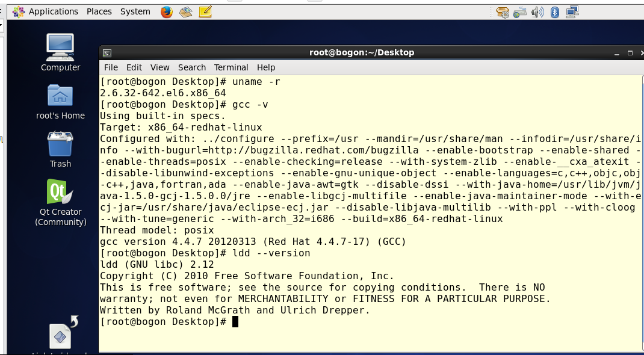Open the terminal Search menu
644x355 pixels.
tap(192, 67)
